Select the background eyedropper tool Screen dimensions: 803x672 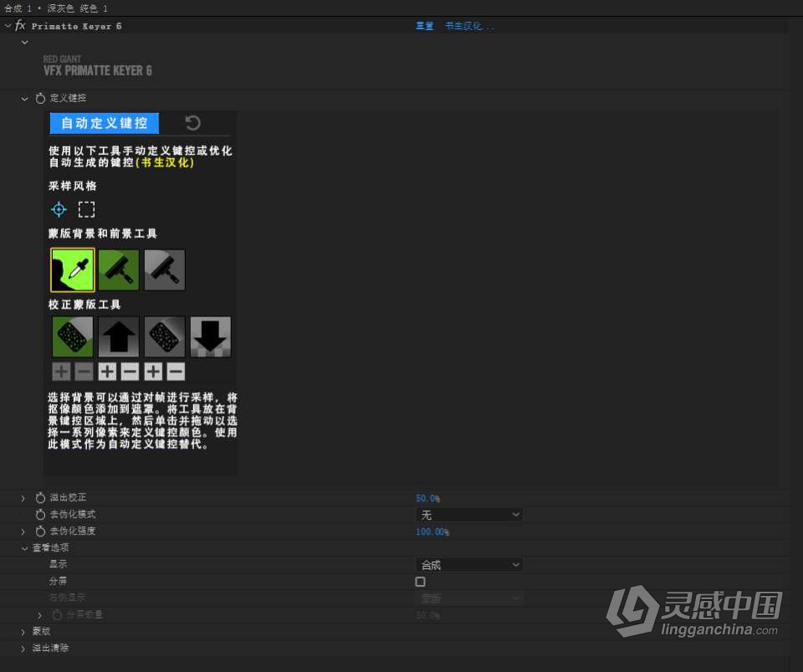pyautogui.click(x=73, y=270)
